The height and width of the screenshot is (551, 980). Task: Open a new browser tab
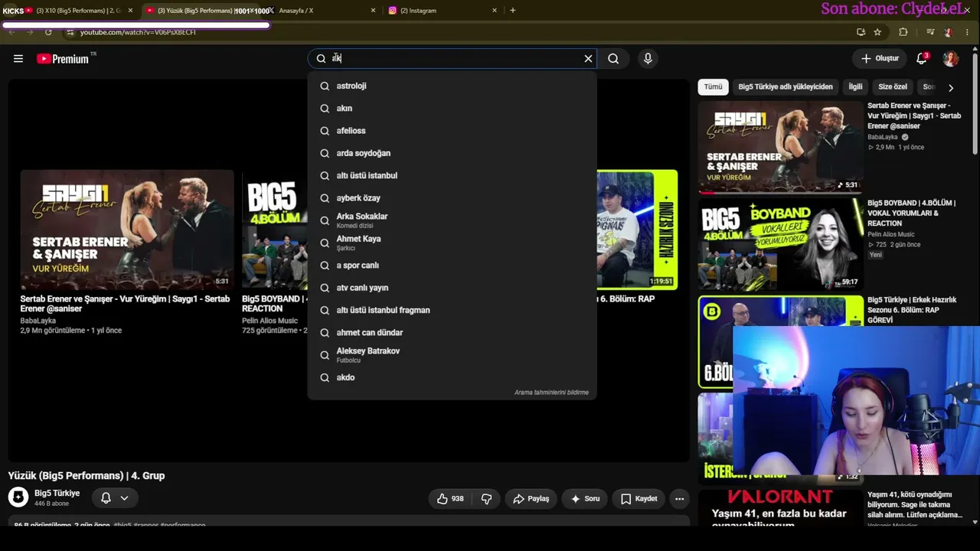513,11
